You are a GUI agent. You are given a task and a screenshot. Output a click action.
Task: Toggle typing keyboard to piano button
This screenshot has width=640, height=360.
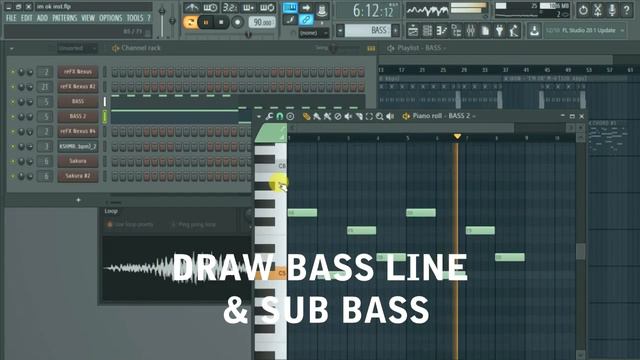pos(290,7)
